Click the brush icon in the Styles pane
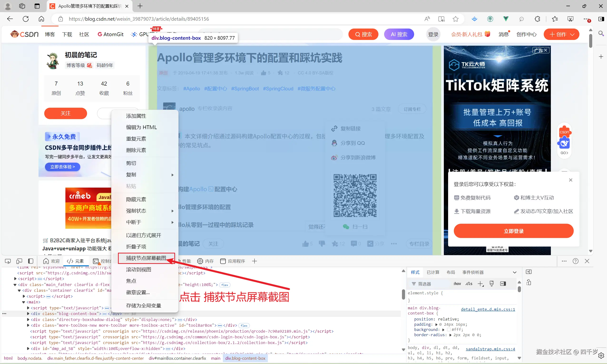The image size is (607, 364). 491,284
